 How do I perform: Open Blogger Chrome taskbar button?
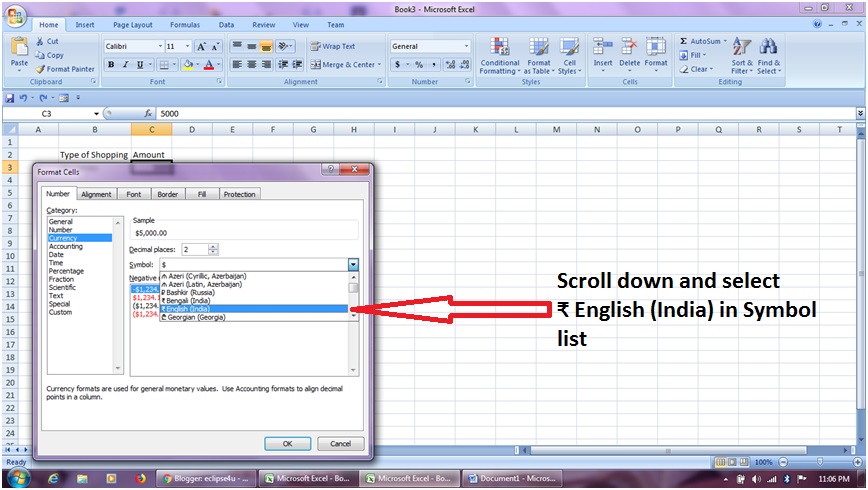pyautogui.click(x=207, y=478)
